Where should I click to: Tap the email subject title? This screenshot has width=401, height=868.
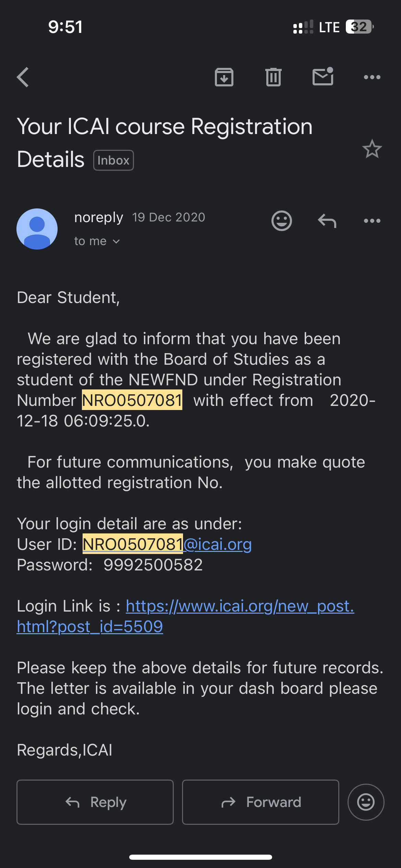(165, 127)
